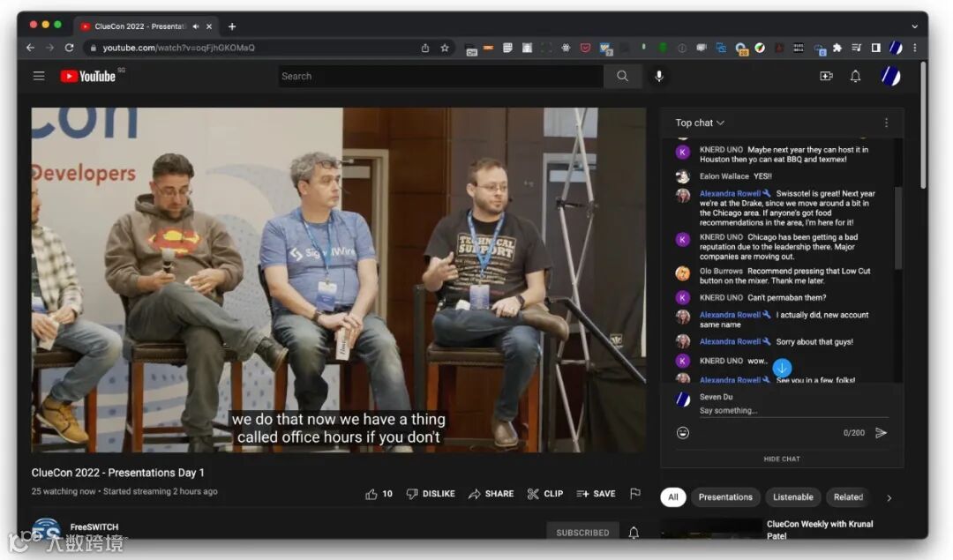Image resolution: width=953 pixels, height=560 pixels.
Task: Reload the YouTube page
Action: (x=70, y=48)
